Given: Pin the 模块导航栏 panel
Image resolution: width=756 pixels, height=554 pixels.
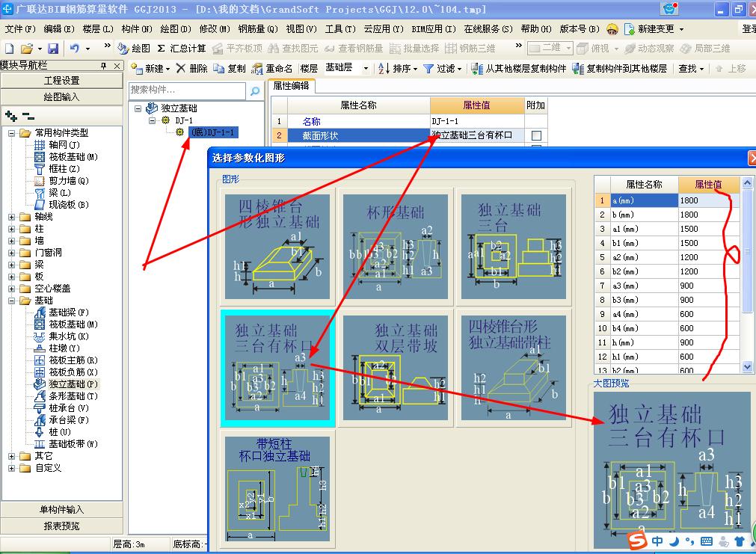Looking at the screenshot, I should coord(103,66).
